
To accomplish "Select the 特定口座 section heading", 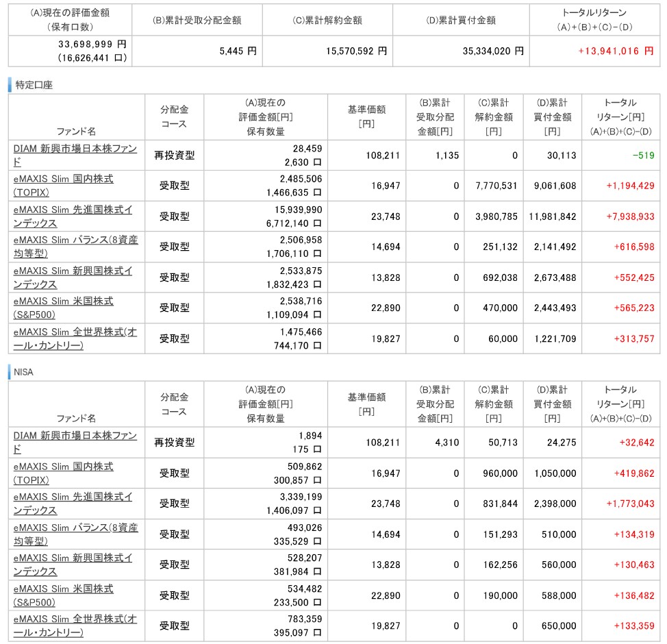I will [x=34, y=85].
